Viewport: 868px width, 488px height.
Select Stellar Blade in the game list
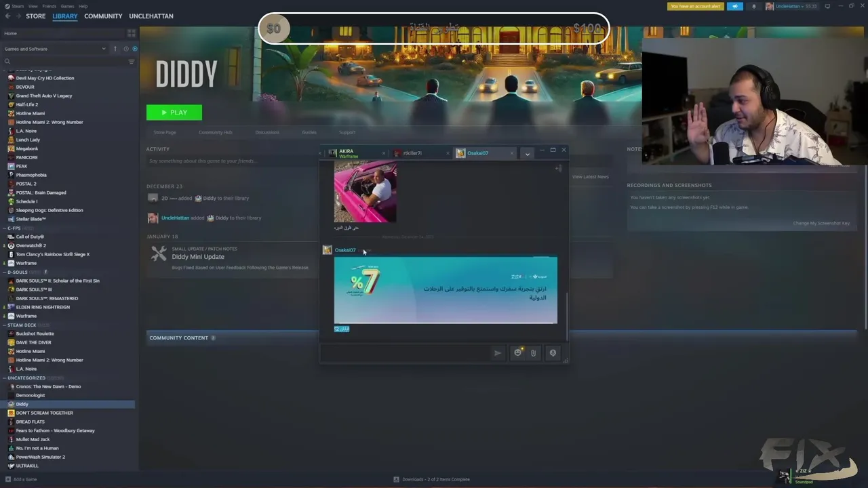coord(31,219)
